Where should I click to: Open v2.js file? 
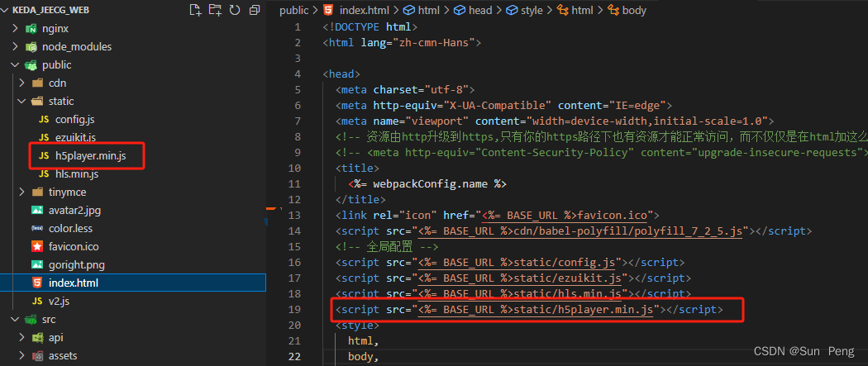click(x=59, y=302)
